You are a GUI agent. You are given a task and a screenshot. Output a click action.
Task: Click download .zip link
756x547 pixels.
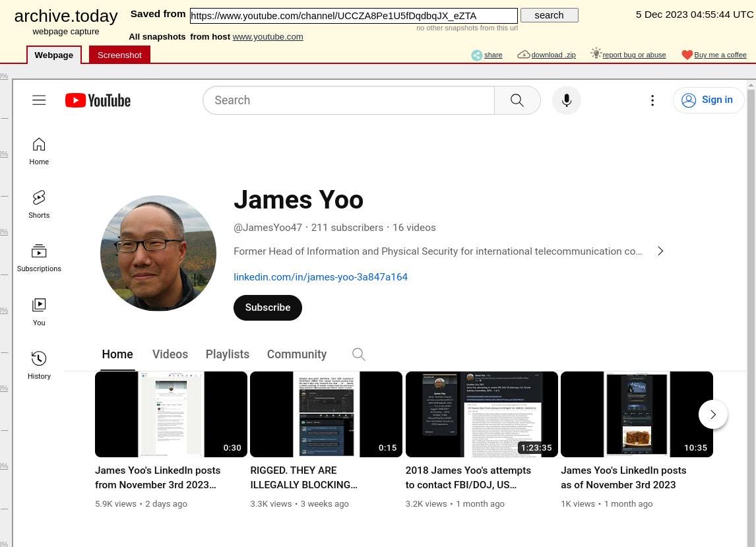click(x=547, y=55)
